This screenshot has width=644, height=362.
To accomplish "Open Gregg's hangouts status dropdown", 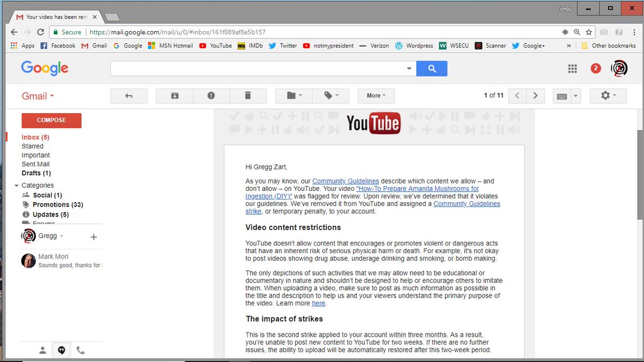I will coord(51,237).
